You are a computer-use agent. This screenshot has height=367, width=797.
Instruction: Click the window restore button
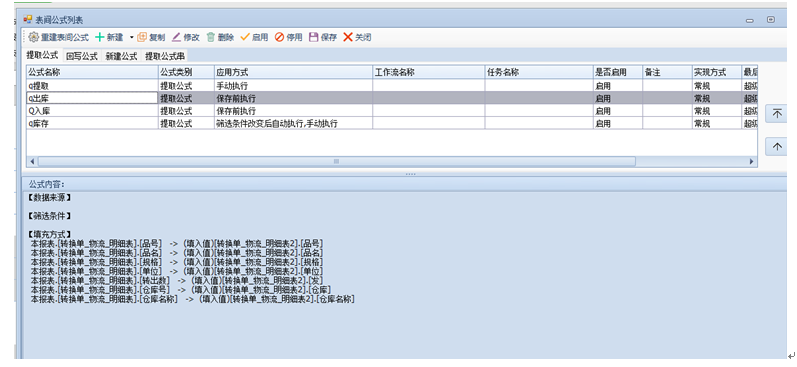coord(771,20)
